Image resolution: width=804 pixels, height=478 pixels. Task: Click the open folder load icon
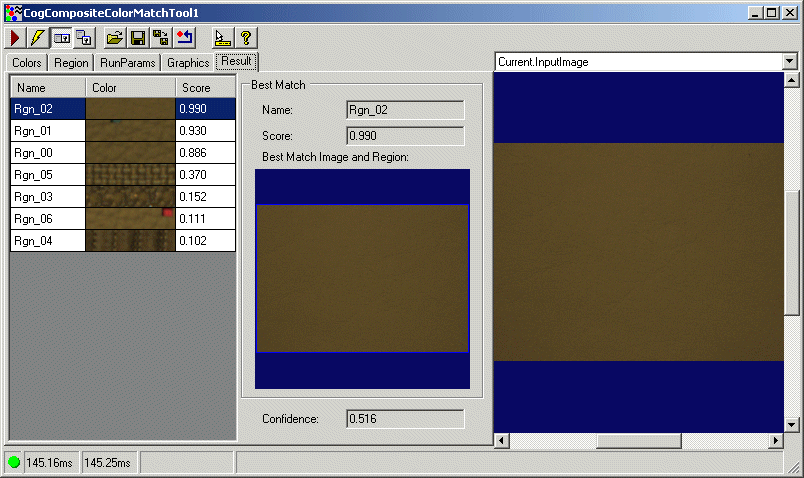114,38
